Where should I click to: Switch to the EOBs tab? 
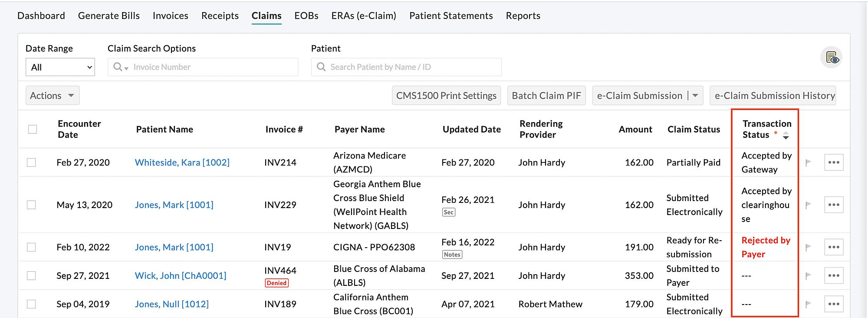[306, 16]
